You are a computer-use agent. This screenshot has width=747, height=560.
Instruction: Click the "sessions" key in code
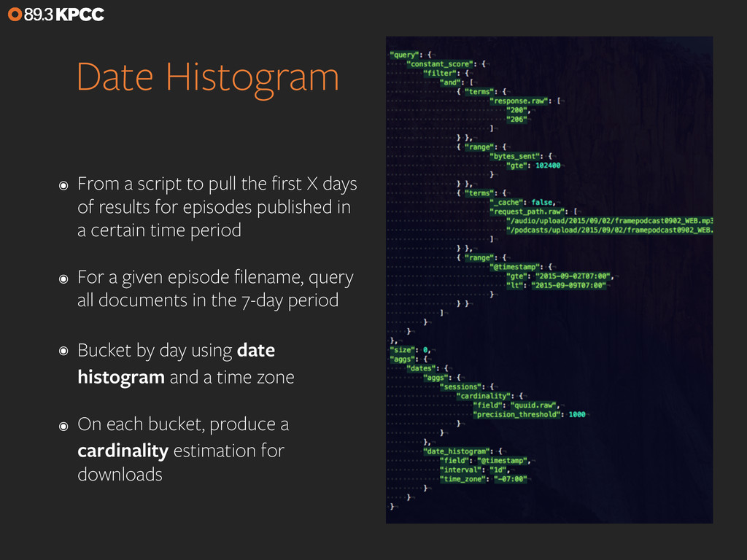(x=461, y=386)
